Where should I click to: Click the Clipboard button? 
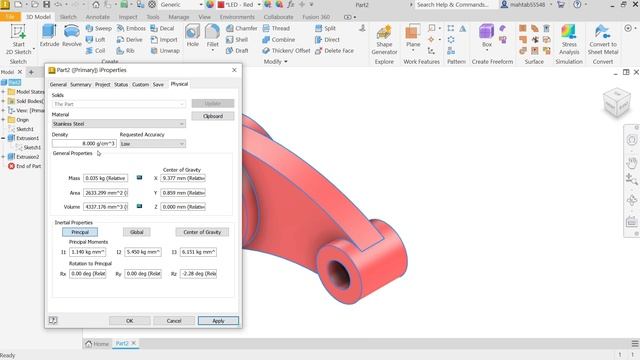pyautogui.click(x=213, y=116)
